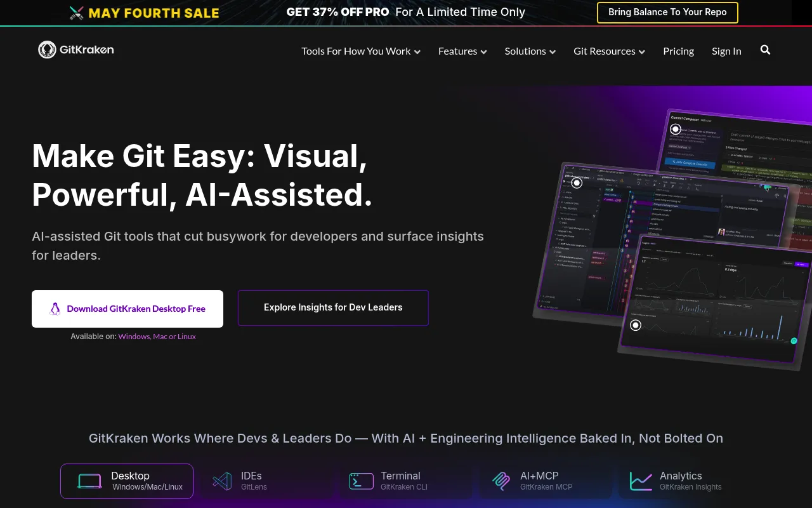This screenshot has width=812, height=508.
Task: Click the Analytics line chart icon
Action: click(x=641, y=481)
